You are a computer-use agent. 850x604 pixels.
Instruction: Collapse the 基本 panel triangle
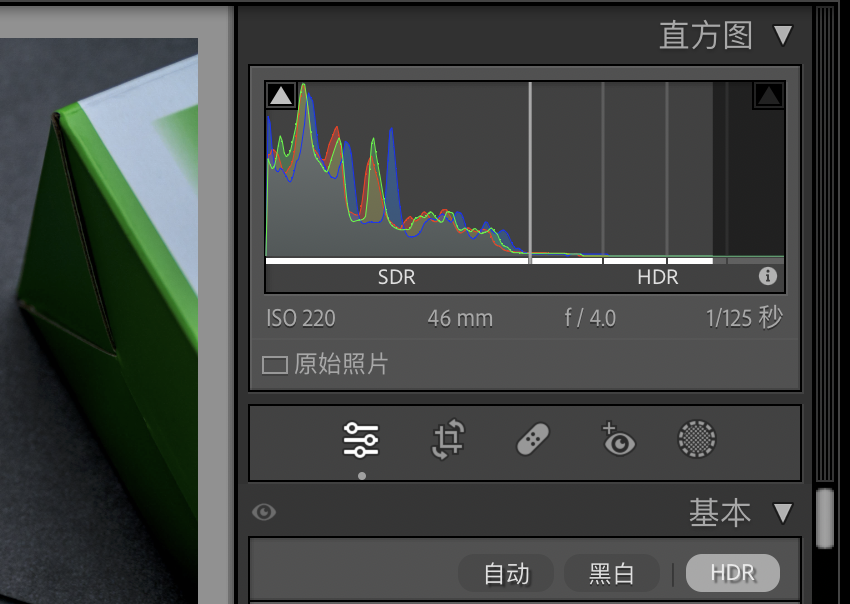[783, 513]
